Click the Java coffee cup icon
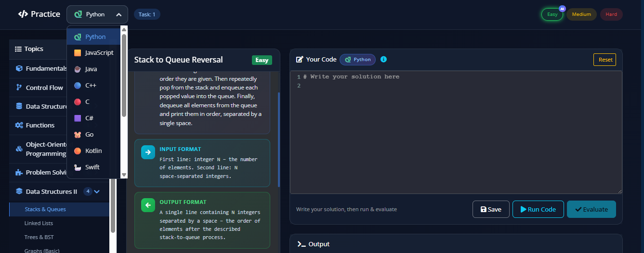Screen dimensions: 644x253 click(78, 69)
